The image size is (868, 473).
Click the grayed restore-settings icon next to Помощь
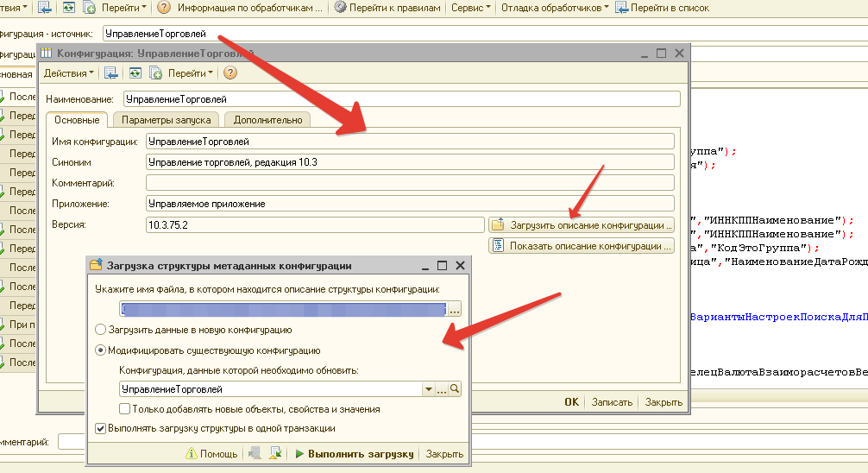tap(255, 454)
